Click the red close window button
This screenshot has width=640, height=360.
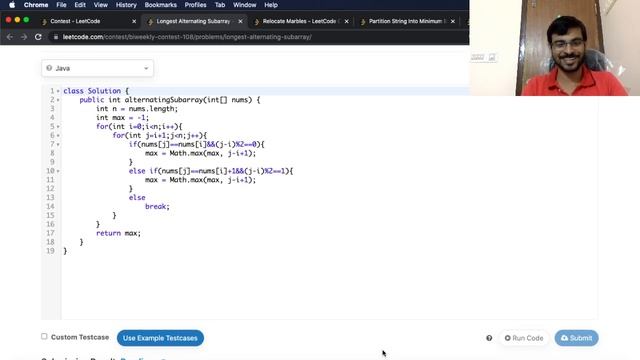(8, 20)
